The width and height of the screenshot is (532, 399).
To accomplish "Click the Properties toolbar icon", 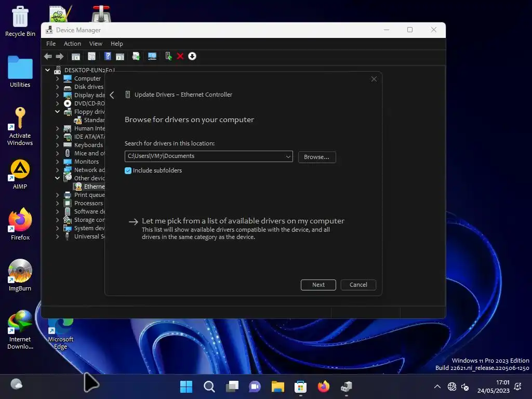I will click(x=91, y=56).
